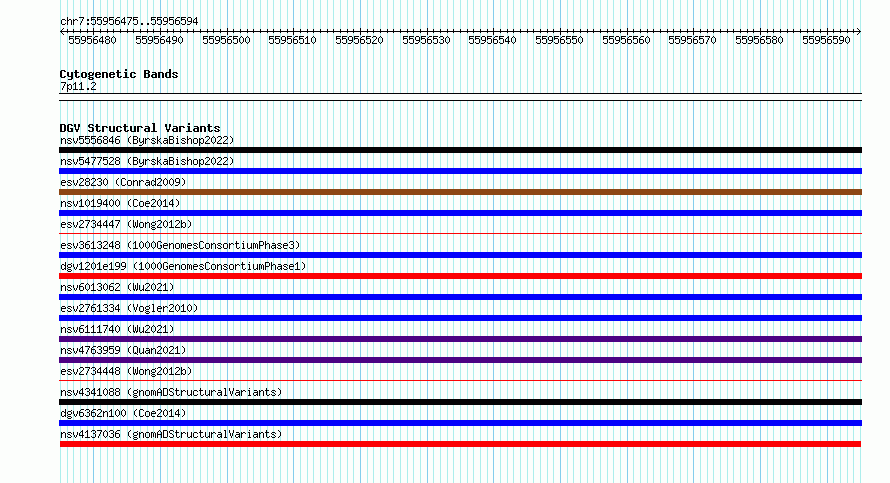Click the nsv5477528 (ByrskaBishop2022) label
This screenshot has height=483, width=890.
tap(147, 161)
